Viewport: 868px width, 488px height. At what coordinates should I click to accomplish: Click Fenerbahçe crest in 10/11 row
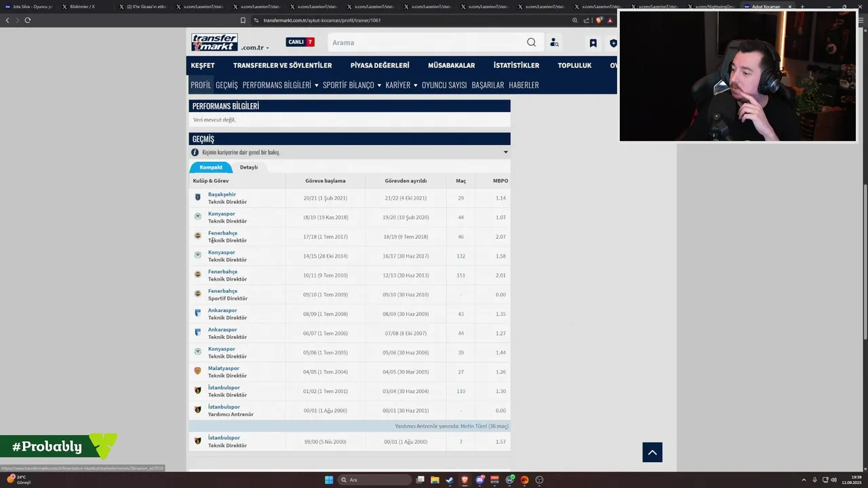(x=198, y=274)
